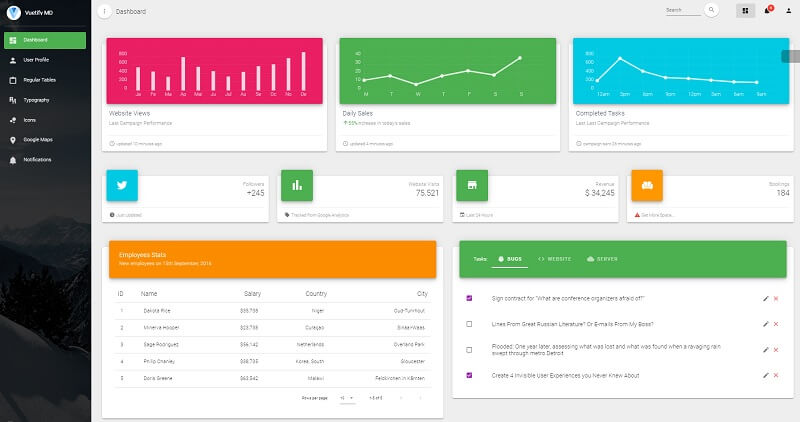Click the orange Bookings sofa icon
Viewport: 800px width, 422px height.
coord(647,185)
